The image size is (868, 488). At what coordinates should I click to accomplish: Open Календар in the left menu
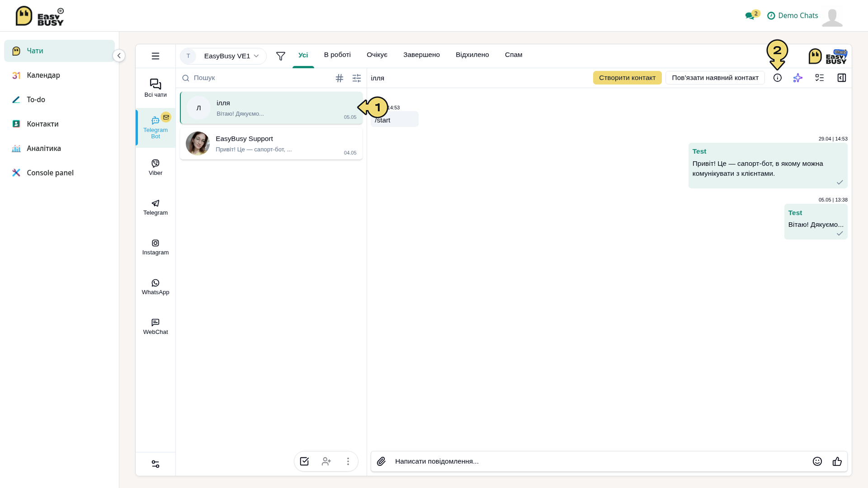pos(59,75)
